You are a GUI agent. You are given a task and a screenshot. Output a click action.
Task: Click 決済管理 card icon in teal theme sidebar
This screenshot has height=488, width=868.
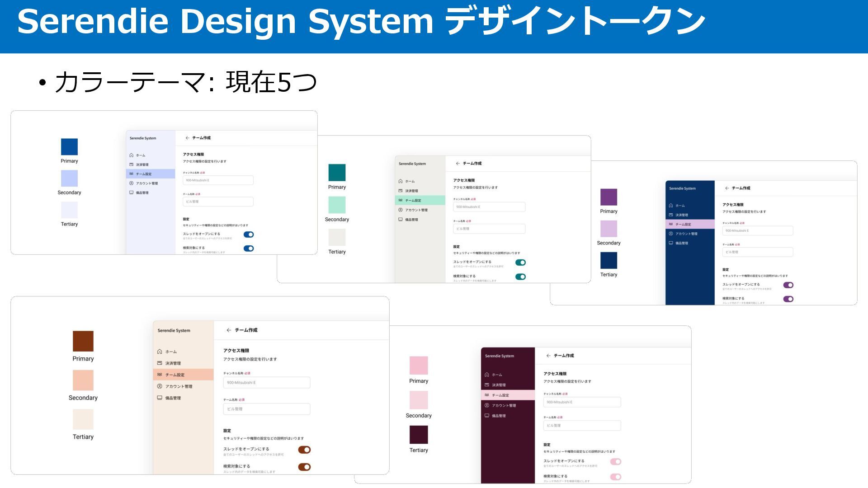400,191
